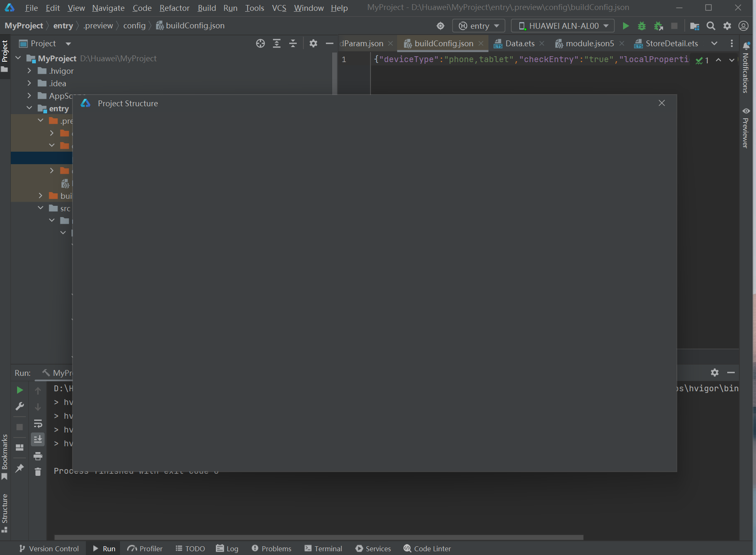Toggle the Notifications side panel

point(746,67)
